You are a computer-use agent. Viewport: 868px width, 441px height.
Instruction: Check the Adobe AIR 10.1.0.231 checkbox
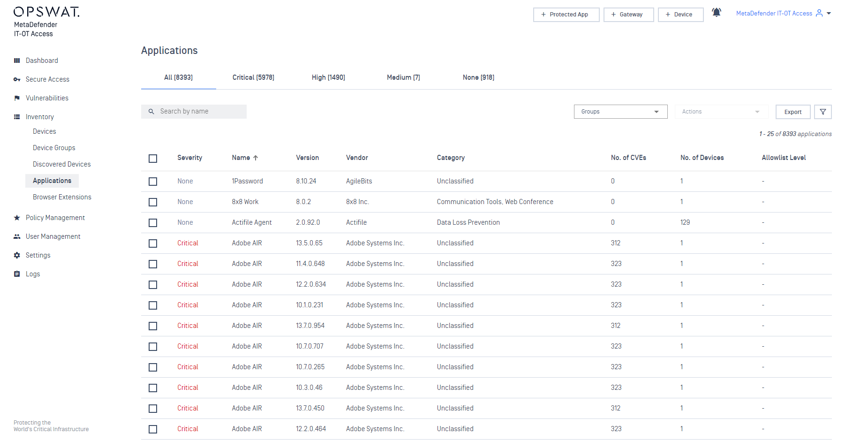coord(153,305)
